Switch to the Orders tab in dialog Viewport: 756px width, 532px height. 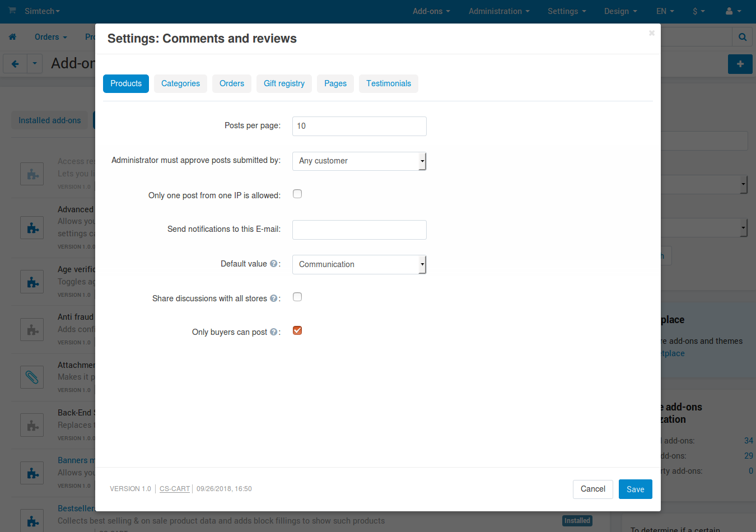pos(232,83)
